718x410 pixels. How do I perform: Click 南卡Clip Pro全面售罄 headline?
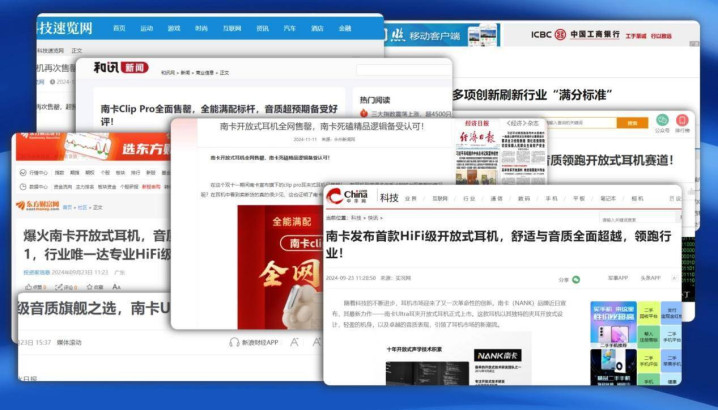point(219,115)
